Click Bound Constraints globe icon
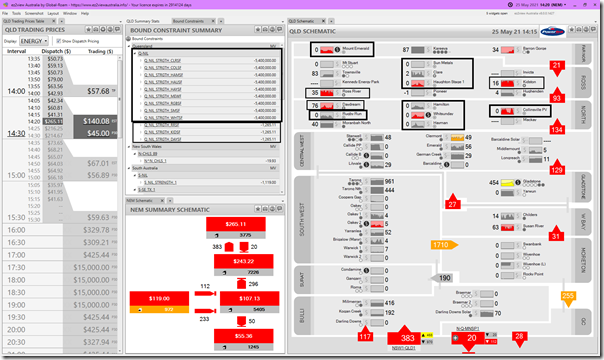 129,39
